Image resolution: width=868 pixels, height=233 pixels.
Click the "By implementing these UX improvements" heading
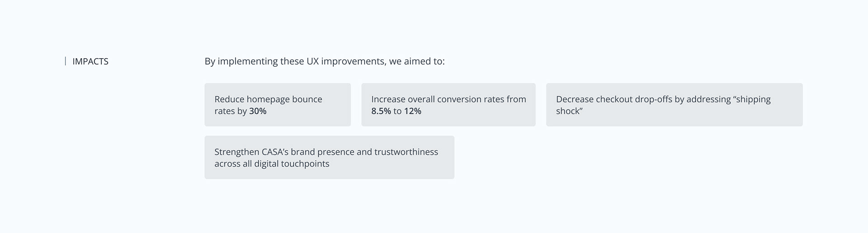(x=324, y=61)
